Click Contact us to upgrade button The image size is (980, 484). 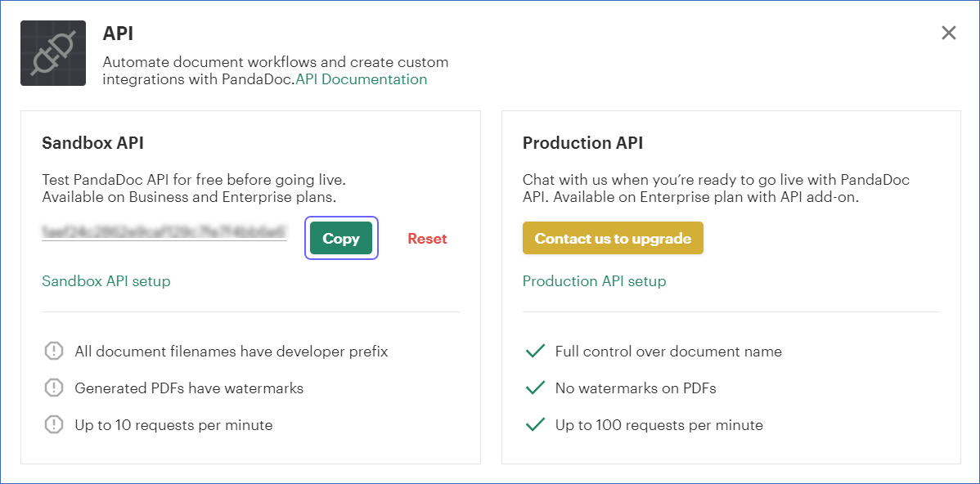614,238
